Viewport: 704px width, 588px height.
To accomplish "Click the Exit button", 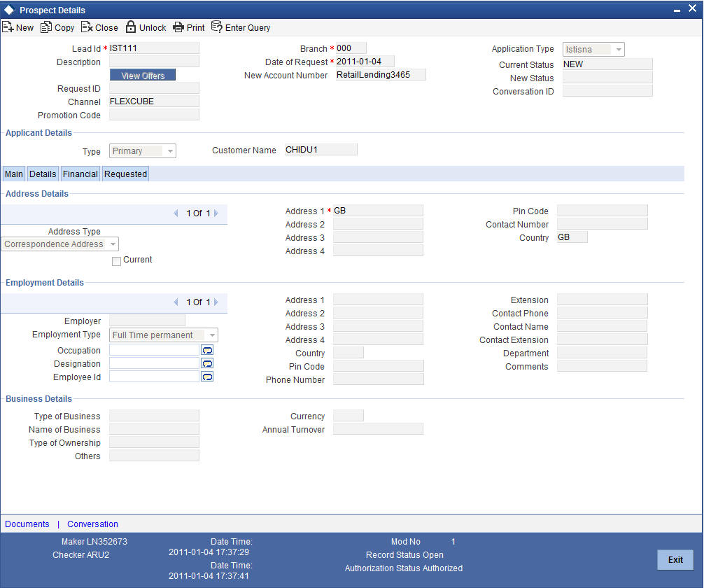I will pos(675,560).
